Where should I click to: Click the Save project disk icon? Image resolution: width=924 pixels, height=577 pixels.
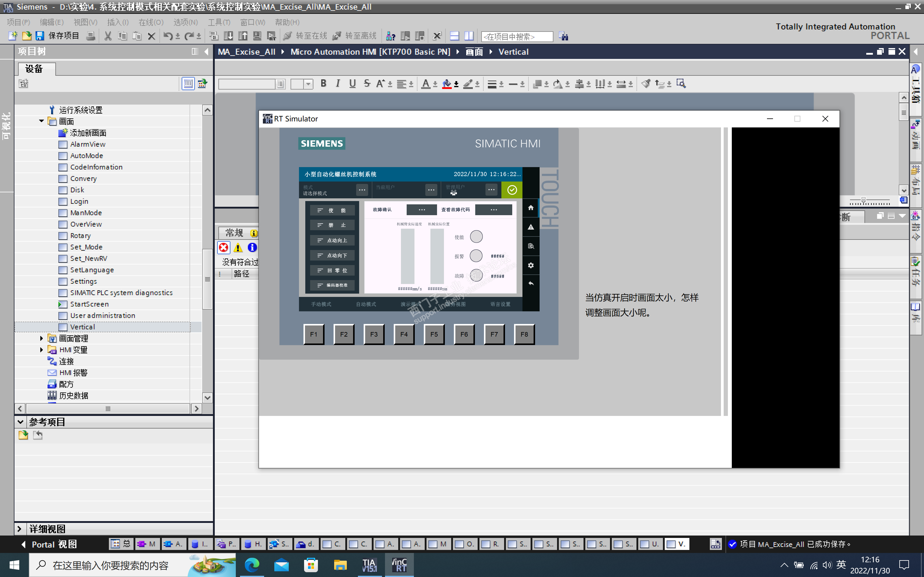click(x=40, y=36)
